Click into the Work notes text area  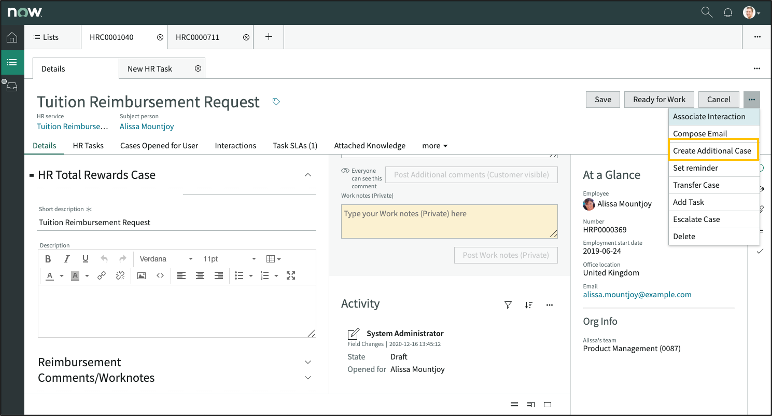point(449,222)
